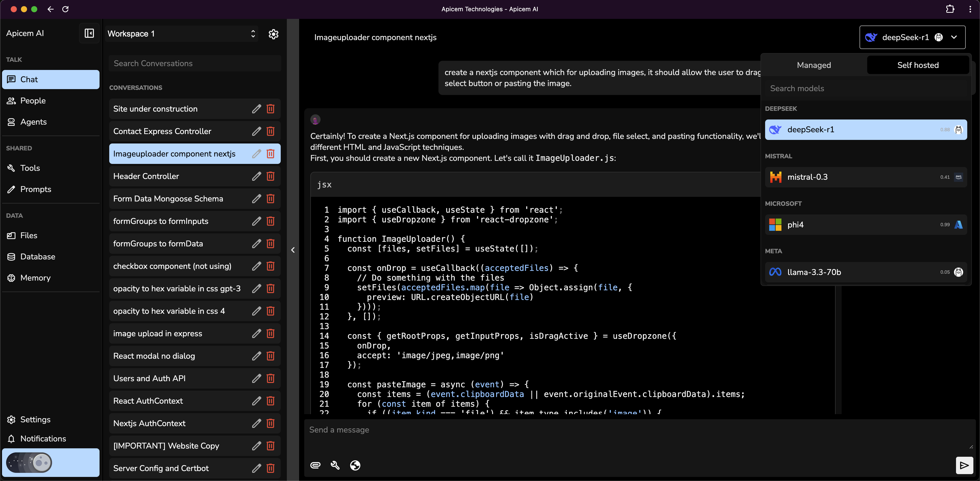
Task: Switch to the Self hosted tab
Action: (x=918, y=65)
